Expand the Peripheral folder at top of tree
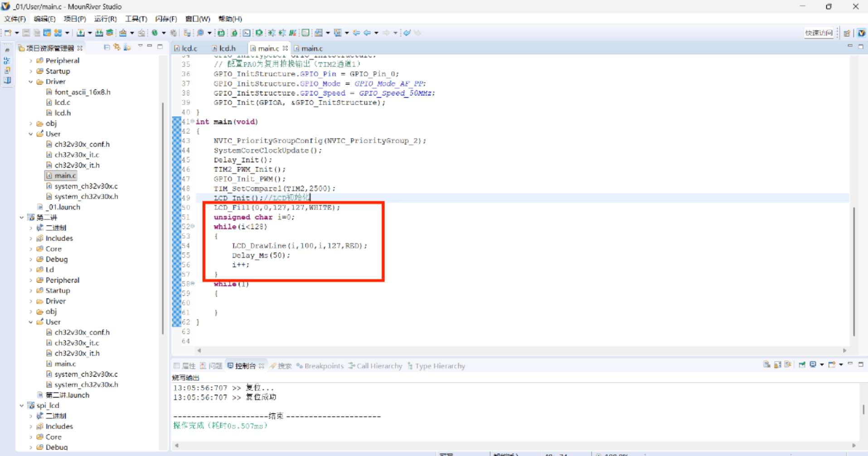Viewport: 868px width, 456px height. coord(31,60)
